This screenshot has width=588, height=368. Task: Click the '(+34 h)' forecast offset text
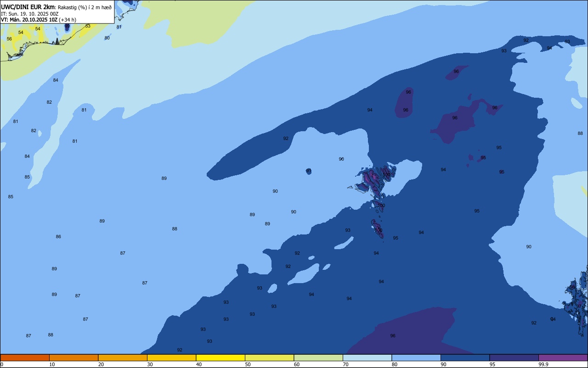pos(68,20)
